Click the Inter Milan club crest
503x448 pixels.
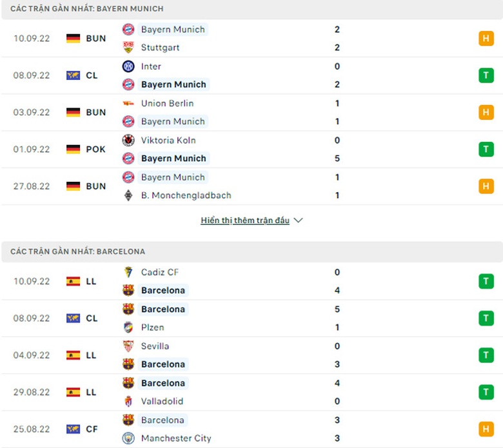pos(128,66)
